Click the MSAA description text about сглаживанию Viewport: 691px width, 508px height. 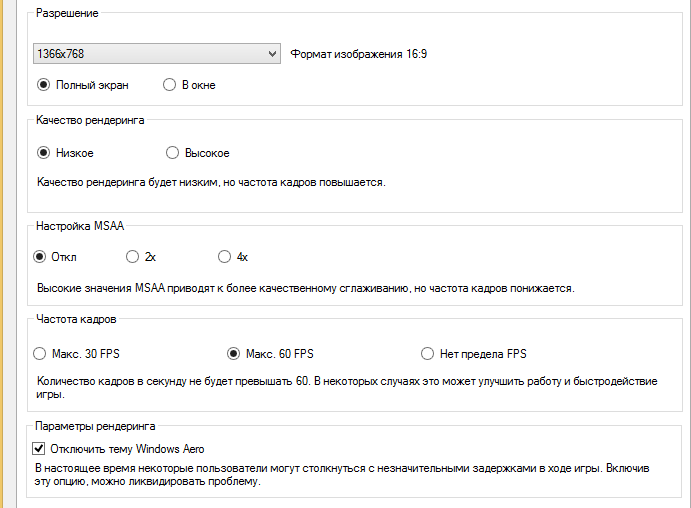click(x=305, y=288)
